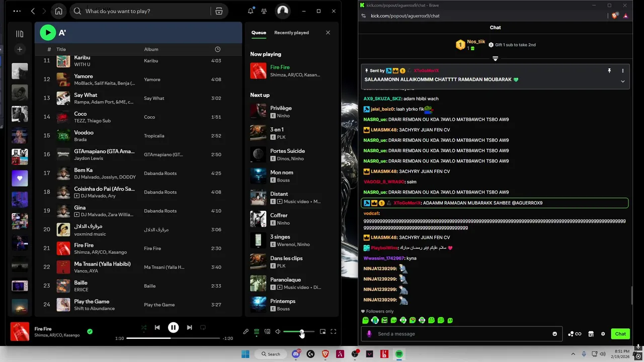Select the track Voodoo by Brada
The width and height of the screenshot is (644, 362).
[138, 136]
